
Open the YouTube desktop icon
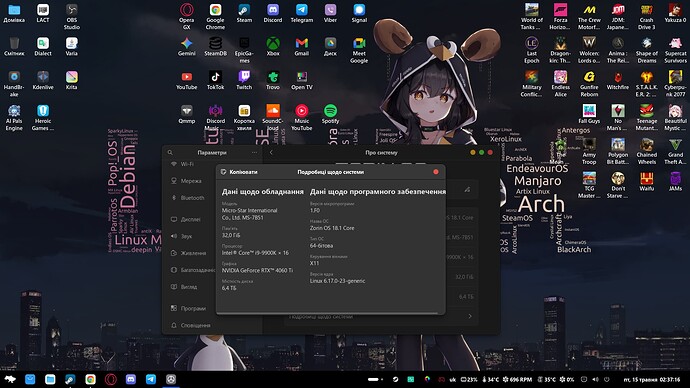click(x=187, y=81)
